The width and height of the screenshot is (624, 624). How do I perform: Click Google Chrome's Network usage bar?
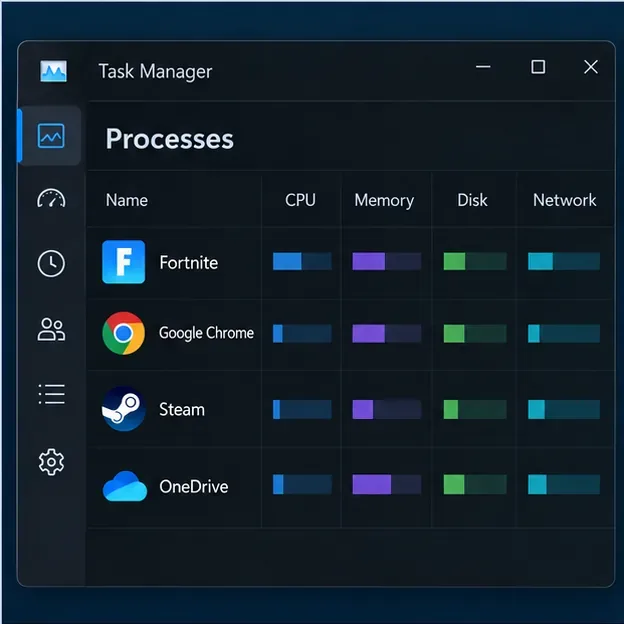pos(564,333)
